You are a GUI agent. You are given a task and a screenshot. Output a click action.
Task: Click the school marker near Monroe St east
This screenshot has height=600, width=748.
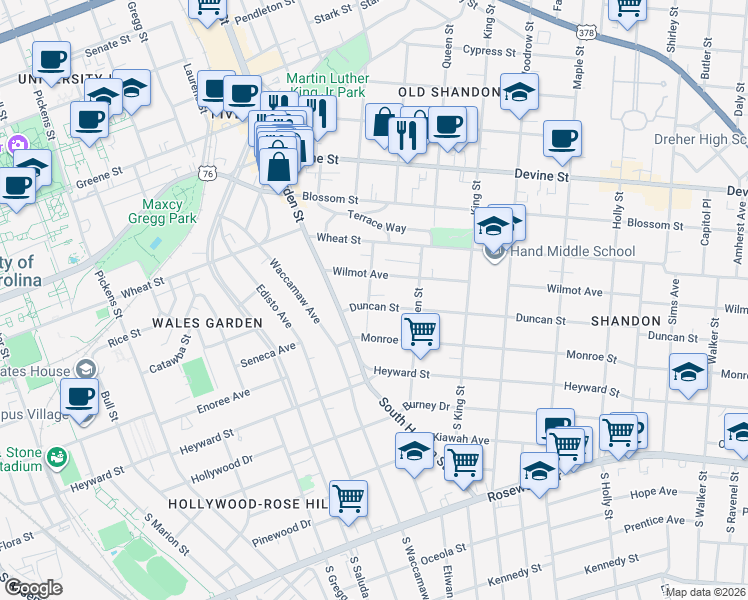coord(688,373)
